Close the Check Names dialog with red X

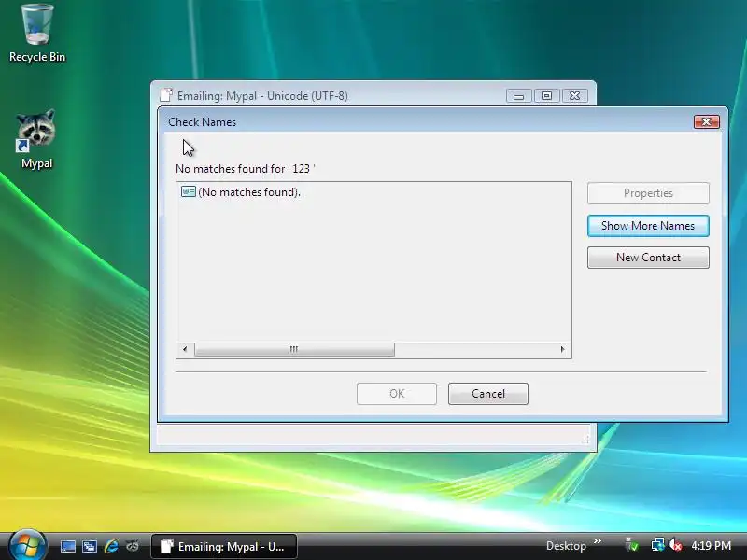click(x=707, y=122)
